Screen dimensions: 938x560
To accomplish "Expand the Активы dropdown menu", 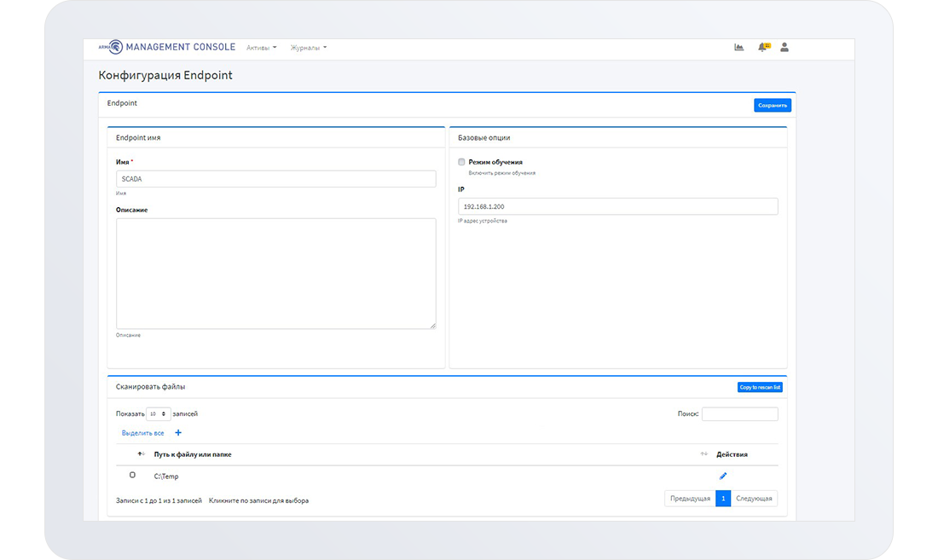I will click(262, 48).
